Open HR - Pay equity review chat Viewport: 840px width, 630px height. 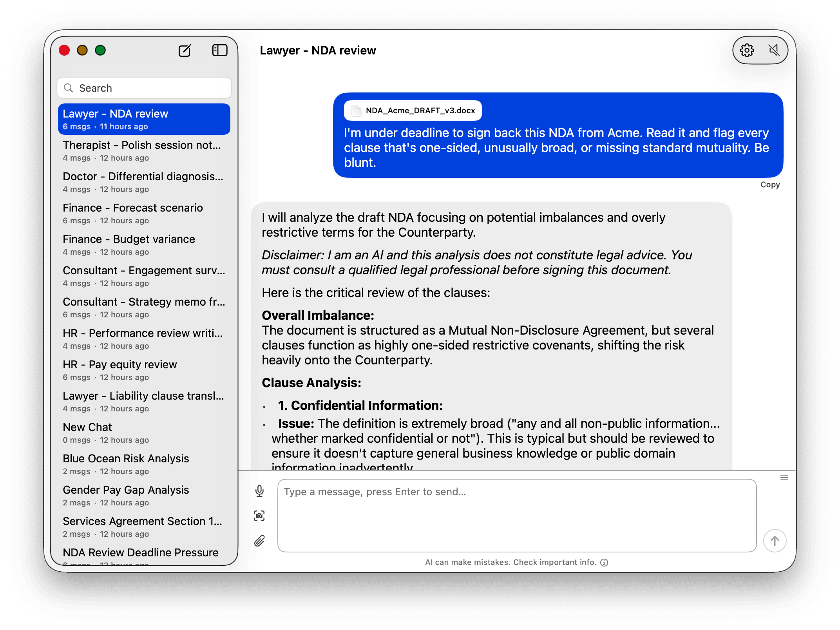tap(144, 370)
